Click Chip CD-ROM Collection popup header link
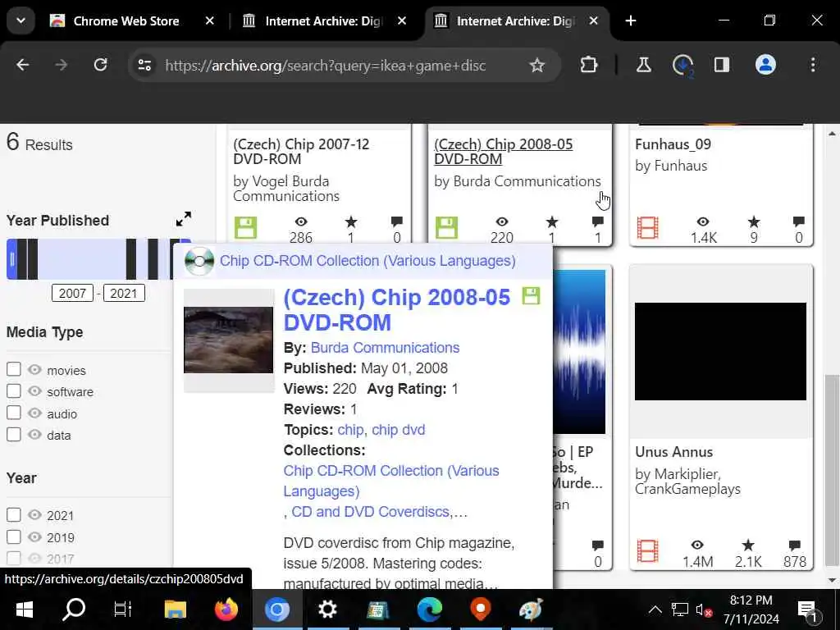The height and width of the screenshot is (630, 840). click(367, 261)
